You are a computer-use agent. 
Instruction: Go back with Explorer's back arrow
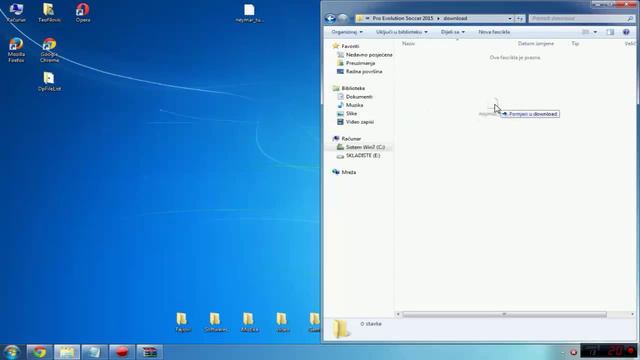click(x=330, y=18)
